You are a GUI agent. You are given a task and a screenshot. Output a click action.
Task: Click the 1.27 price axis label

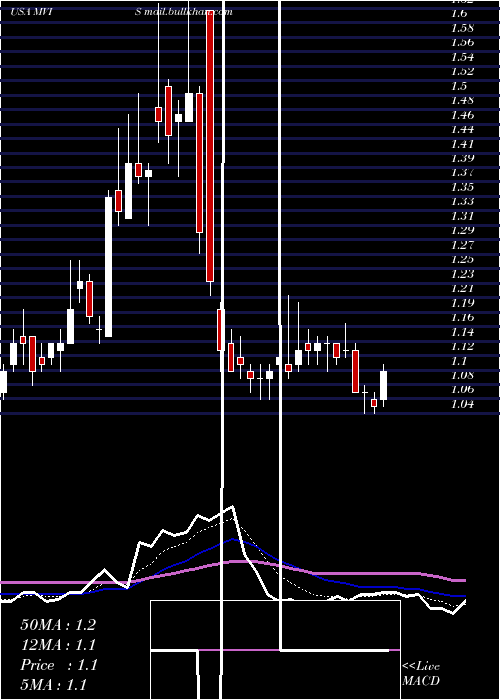pyautogui.click(x=462, y=245)
